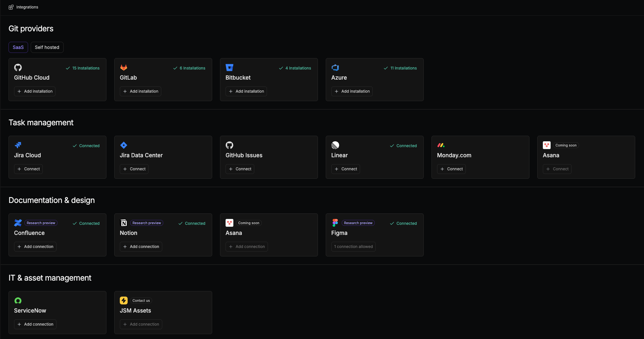Click the Confluence logo icon
The width and height of the screenshot is (644, 339).
(x=18, y=223)
